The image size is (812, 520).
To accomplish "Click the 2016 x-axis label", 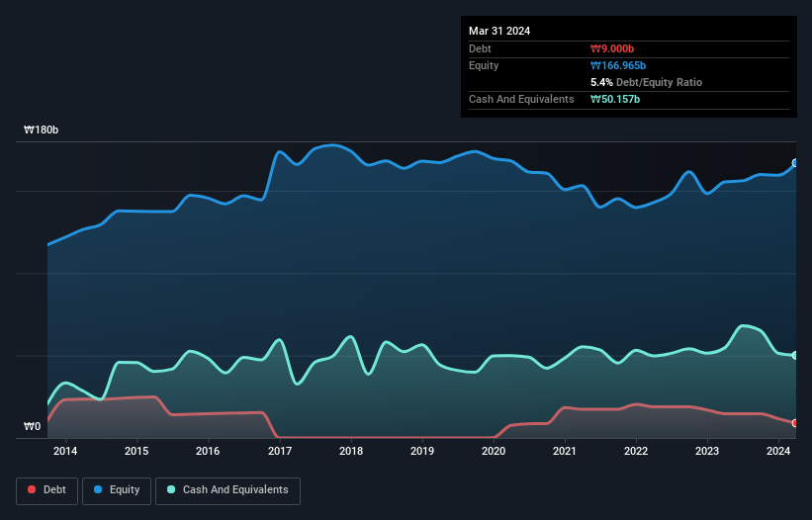I will 208,451.
